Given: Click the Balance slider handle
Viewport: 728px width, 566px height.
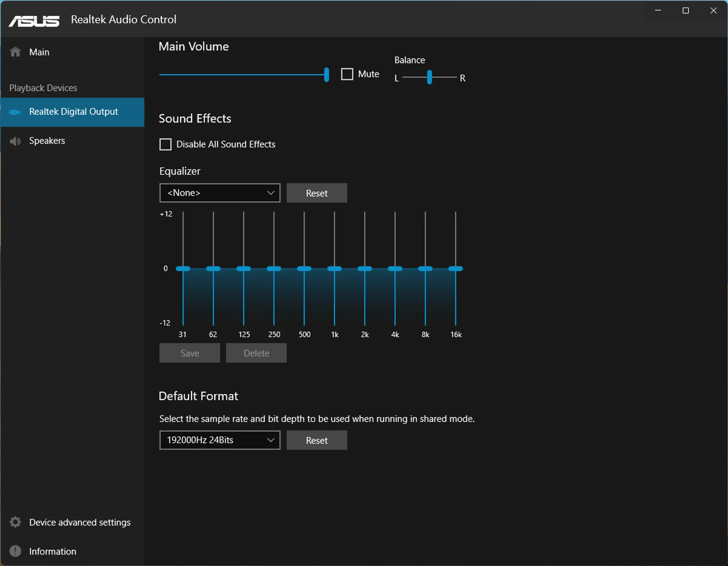Looking at the screenshot, I should point(430,77).
